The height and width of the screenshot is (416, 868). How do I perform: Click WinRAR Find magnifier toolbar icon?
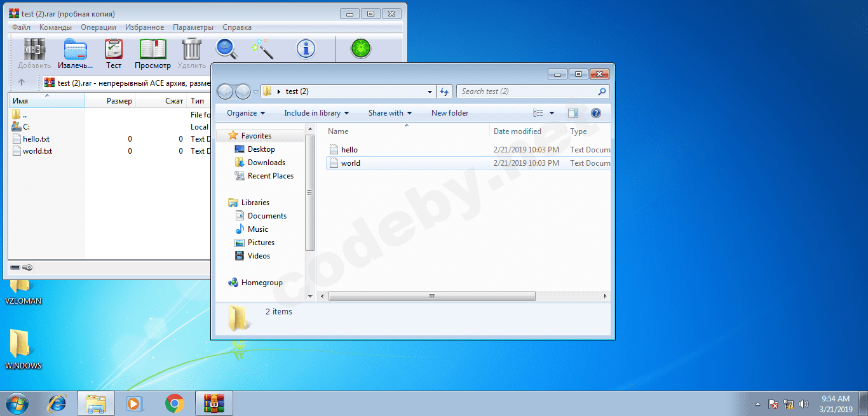[226, 49]
